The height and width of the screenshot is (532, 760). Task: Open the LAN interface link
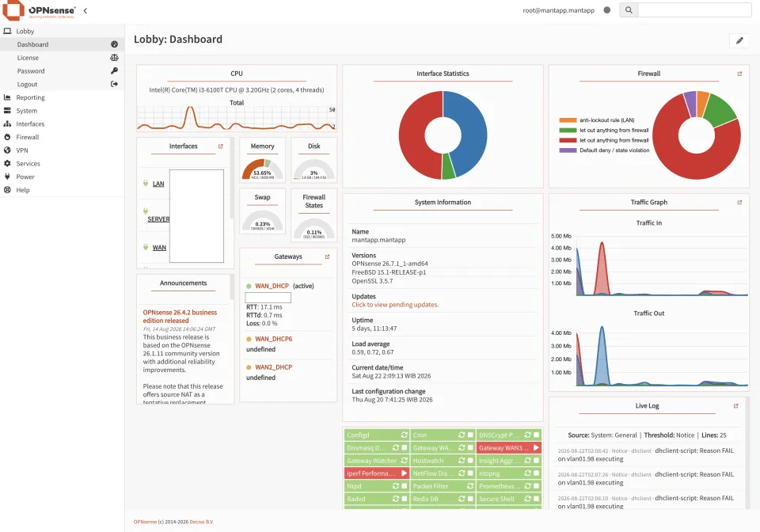(158, 184)
